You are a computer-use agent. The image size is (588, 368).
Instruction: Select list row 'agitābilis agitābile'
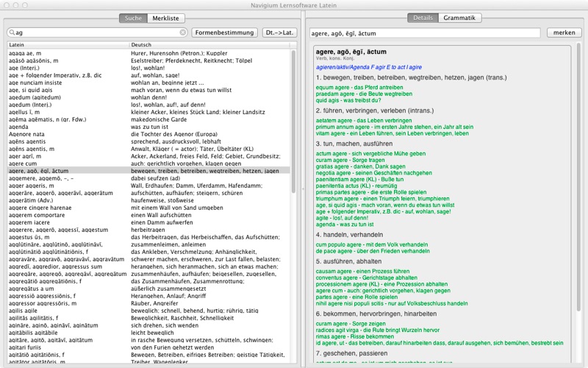click(148, 333)
